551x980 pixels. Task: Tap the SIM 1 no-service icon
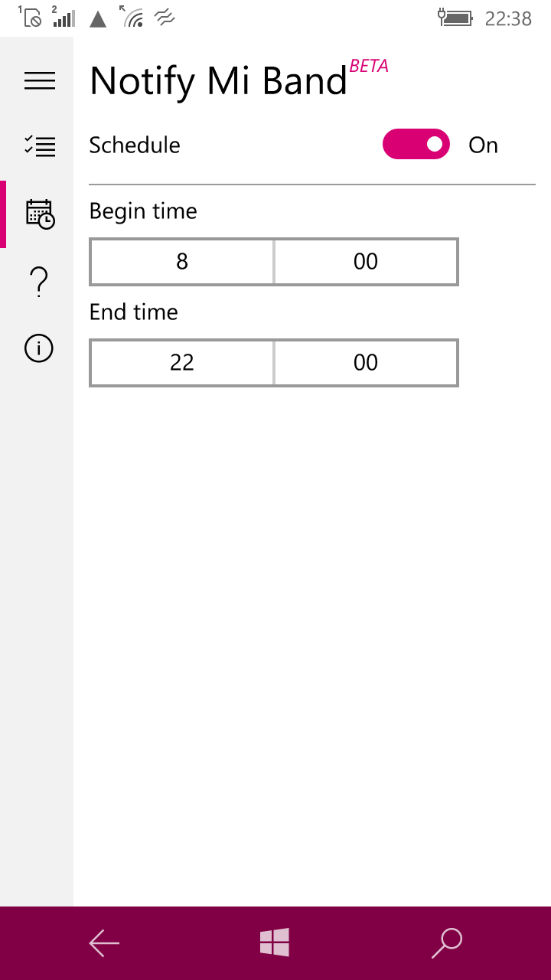coord(31,17)
